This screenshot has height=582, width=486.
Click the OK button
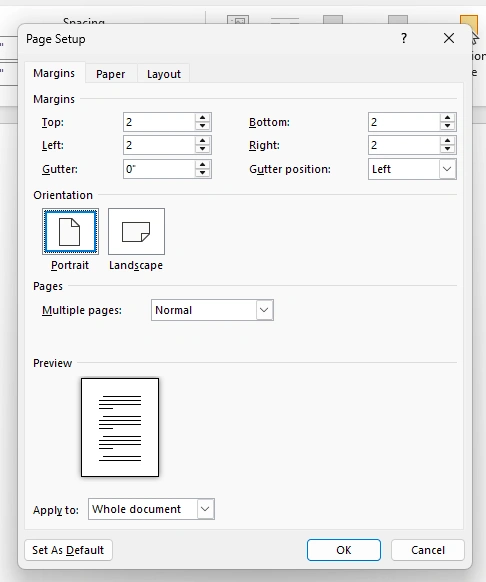pyautogui.click(x=344, y=550)
